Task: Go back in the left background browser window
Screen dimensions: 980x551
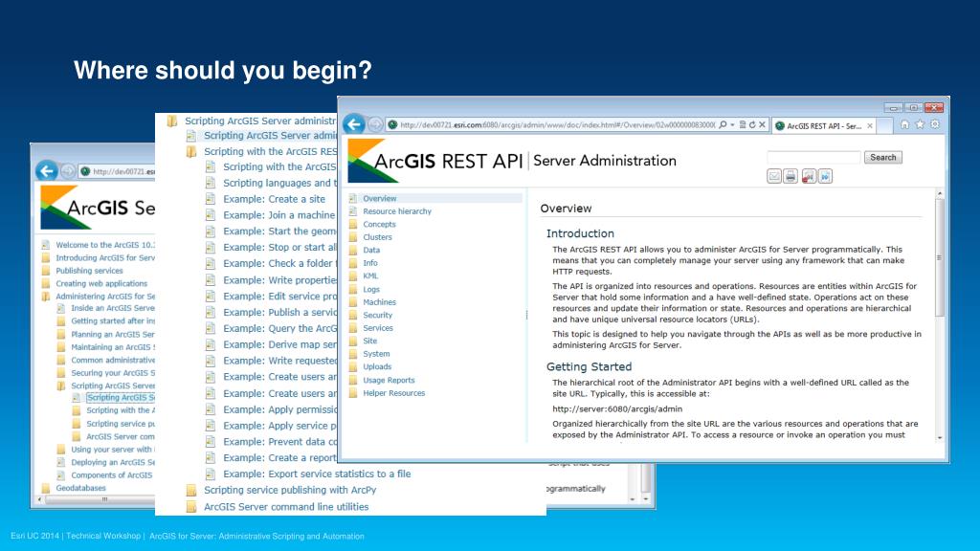Action: pyautogui.click(x=47, y=170)
